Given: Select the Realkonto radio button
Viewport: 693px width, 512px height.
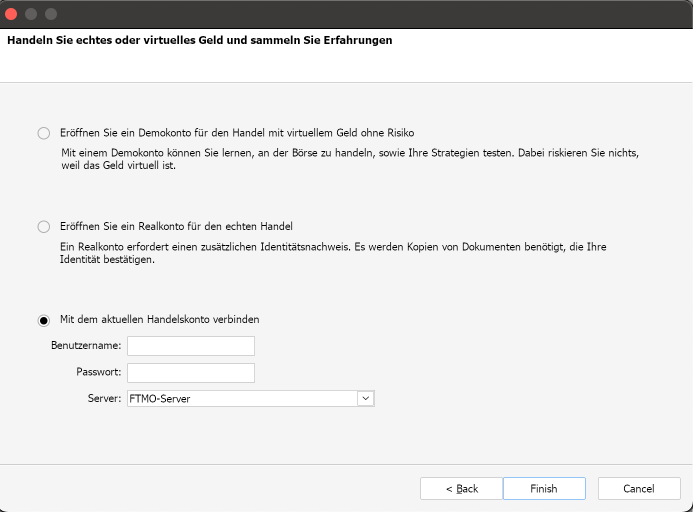Looking at the screenshot, I should click(x=43, y=227).
